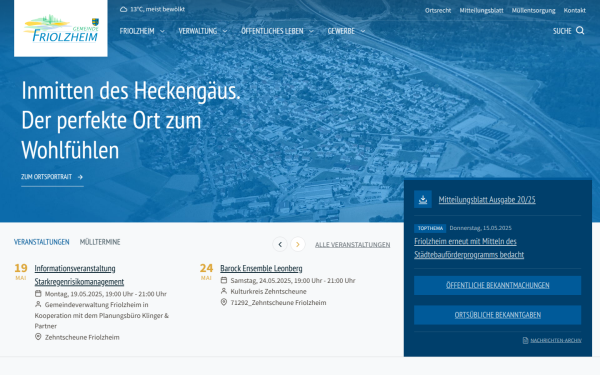The width and height of the screenshot is (600, 375).
Task: Click the cloud weather icon
Action: click(x=123, y=9)
